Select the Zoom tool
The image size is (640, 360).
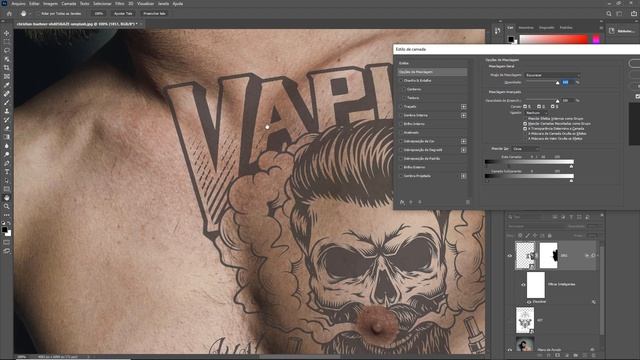coord(7,207)
